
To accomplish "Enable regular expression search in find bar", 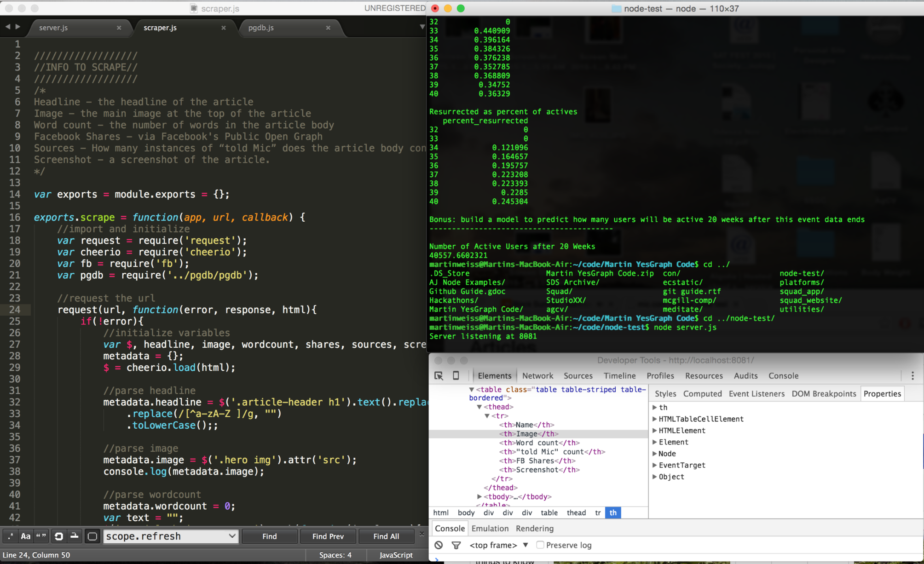I will coord(10,536).
